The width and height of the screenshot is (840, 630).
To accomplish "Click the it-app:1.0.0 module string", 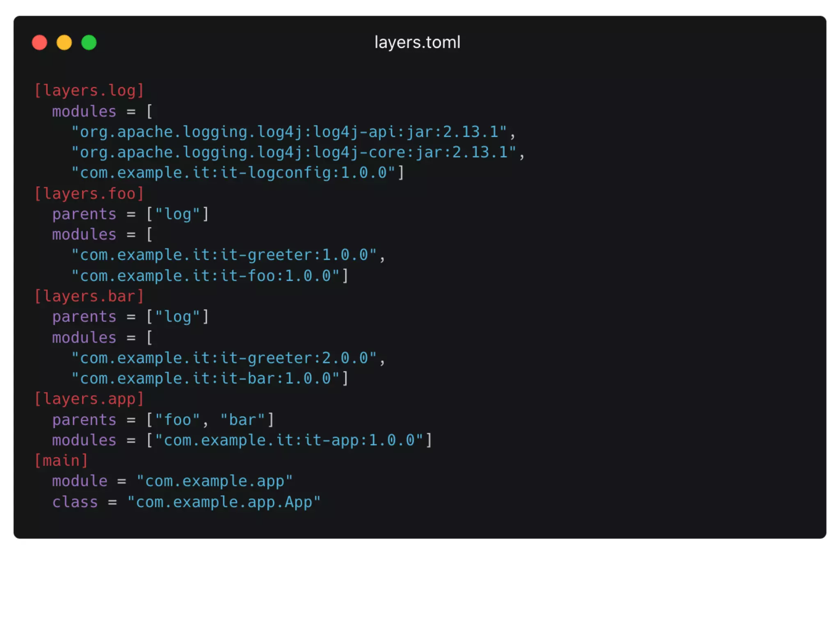I will (x=289, y=441).
